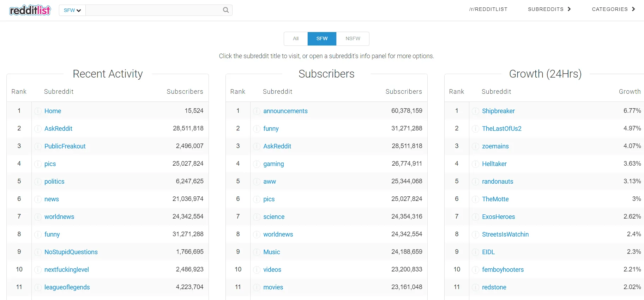Open info icon beside news
The width and height of the screenshot is (644, 300).
coord(38,199)
